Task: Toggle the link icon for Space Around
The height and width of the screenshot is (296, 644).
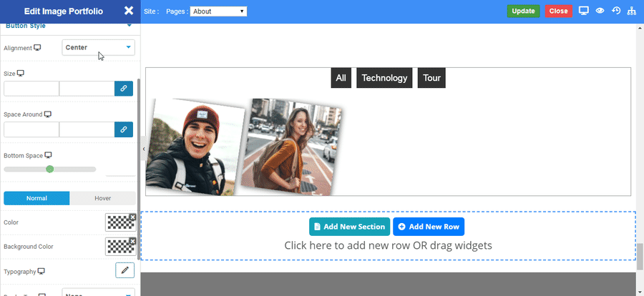Action: 124,129
